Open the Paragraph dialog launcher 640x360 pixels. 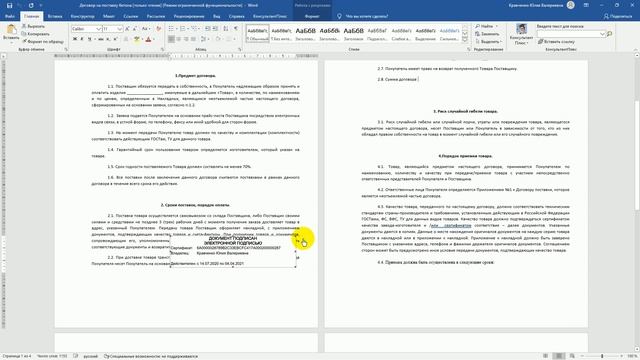[240, 49]
